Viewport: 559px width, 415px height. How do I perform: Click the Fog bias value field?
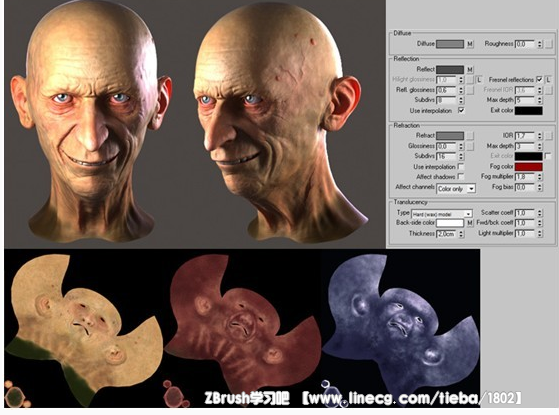coord(525,187)
